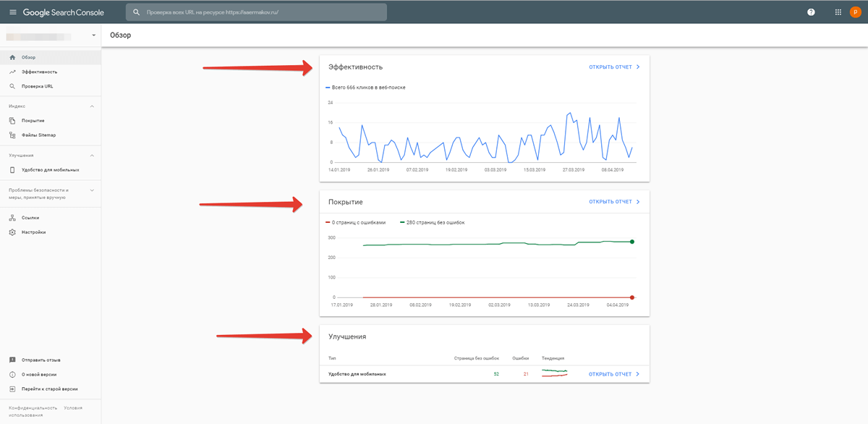868x424 pixels.
Task: Click the Эффективность trend icon in sidebar
Action: 12,72
